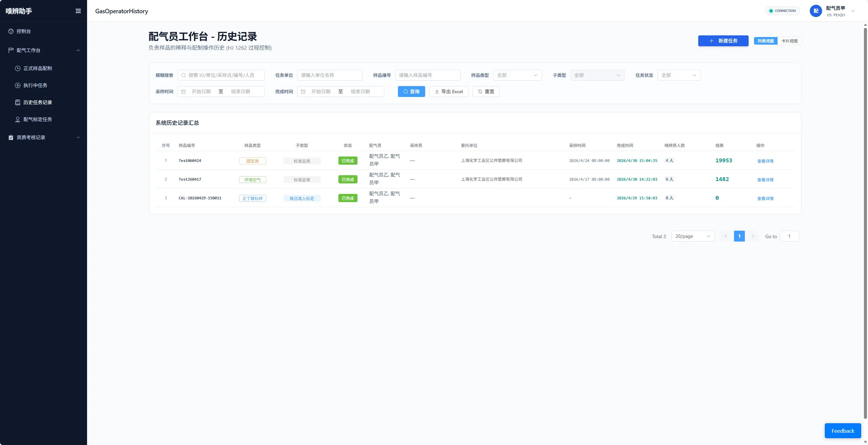This screenshot has width=868, height=445.
Task: View details for CAL-20260429-150011
Action: click(765, 198)
